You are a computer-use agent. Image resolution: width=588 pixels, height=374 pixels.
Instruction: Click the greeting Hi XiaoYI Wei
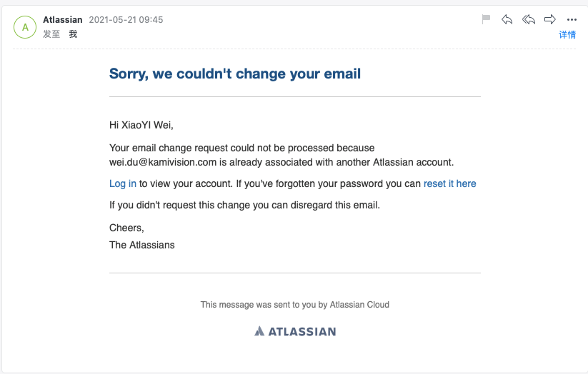[141, 125]
